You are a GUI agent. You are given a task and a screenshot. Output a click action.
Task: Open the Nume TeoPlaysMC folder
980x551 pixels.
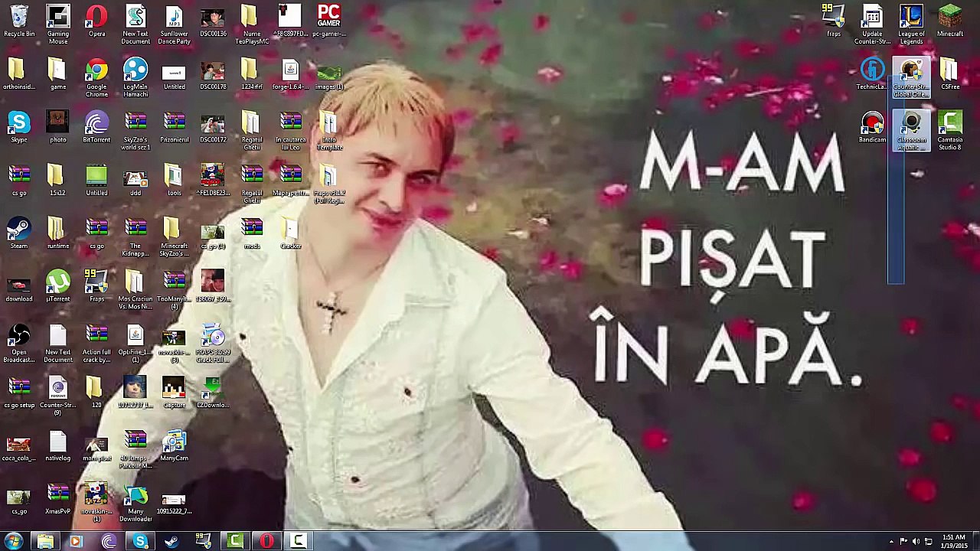pyautogui.click(x=251, y=25)
